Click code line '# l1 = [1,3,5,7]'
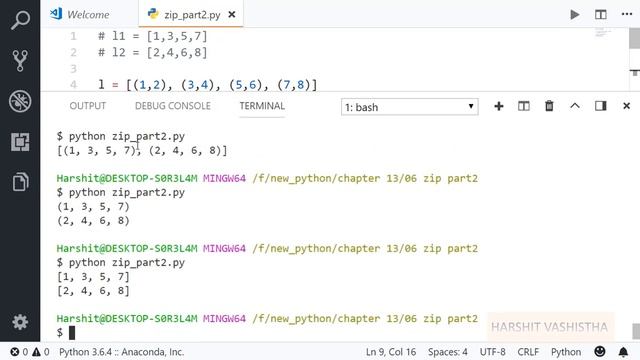This screenshot has height=360, width=640. tap(152, 36)
